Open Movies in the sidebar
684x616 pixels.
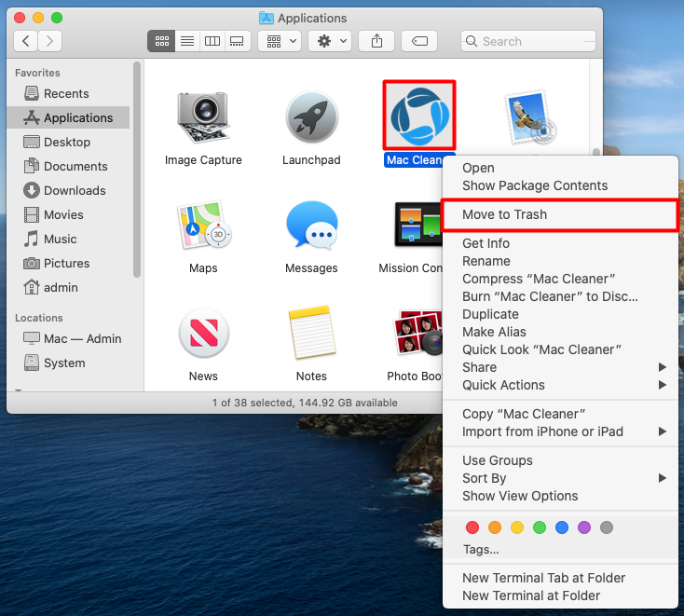pos(68,214)
